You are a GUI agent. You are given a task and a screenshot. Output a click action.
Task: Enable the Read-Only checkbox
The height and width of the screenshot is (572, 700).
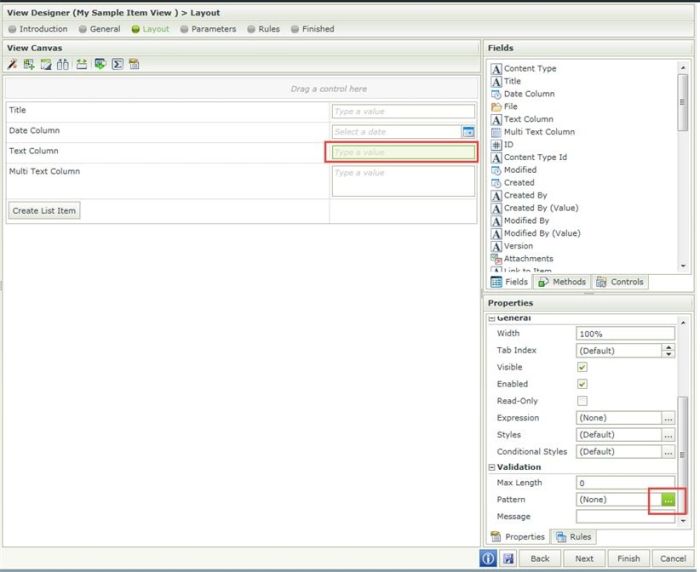[x=582, y=401]
